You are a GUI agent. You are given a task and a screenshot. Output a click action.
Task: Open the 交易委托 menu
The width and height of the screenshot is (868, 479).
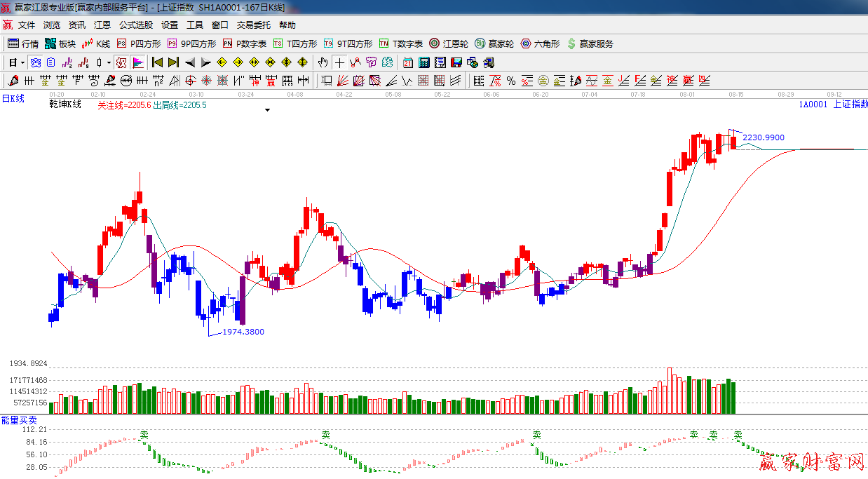[253, 25]
